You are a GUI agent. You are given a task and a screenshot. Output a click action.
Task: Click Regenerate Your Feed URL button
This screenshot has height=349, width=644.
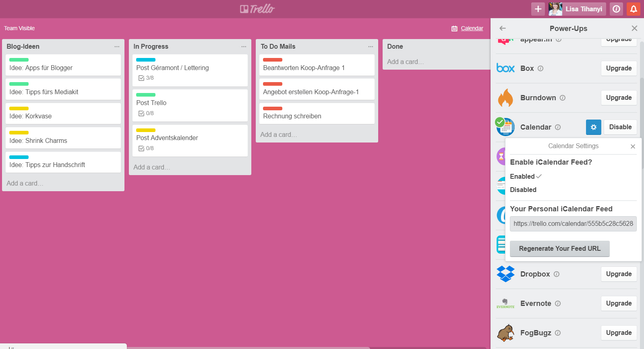pos(559,249)
